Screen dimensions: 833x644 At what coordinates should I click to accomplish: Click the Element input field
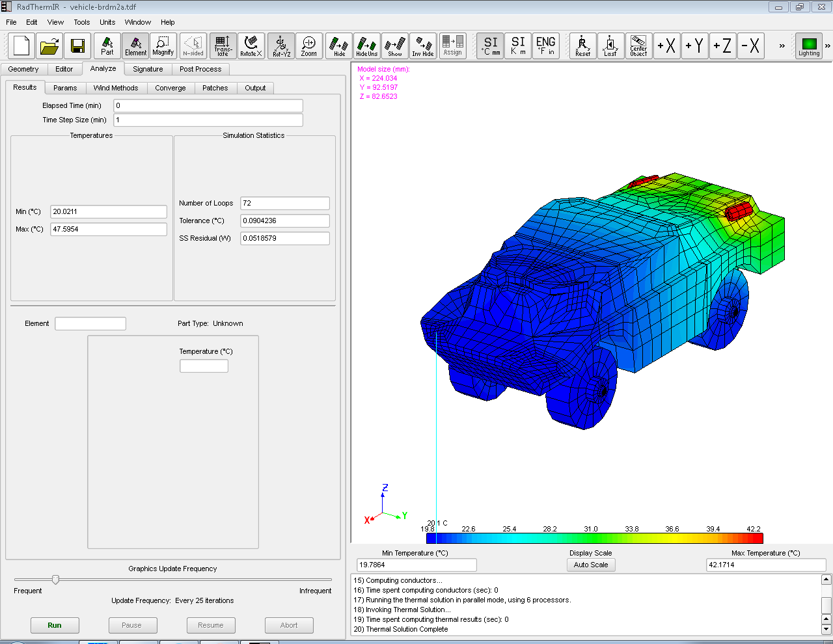(90, 323)
